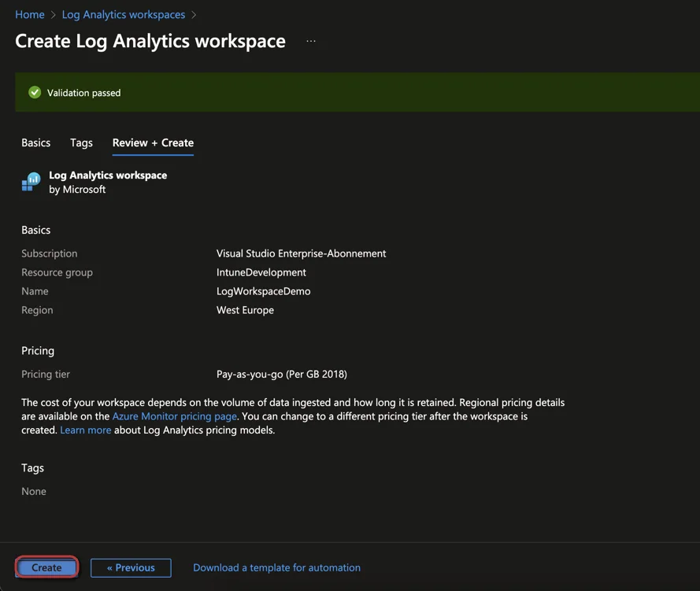This screenshot has height=591, width=700.
Task: Select workspace name LogWorkspaceDemo
Action: point(264,291)
